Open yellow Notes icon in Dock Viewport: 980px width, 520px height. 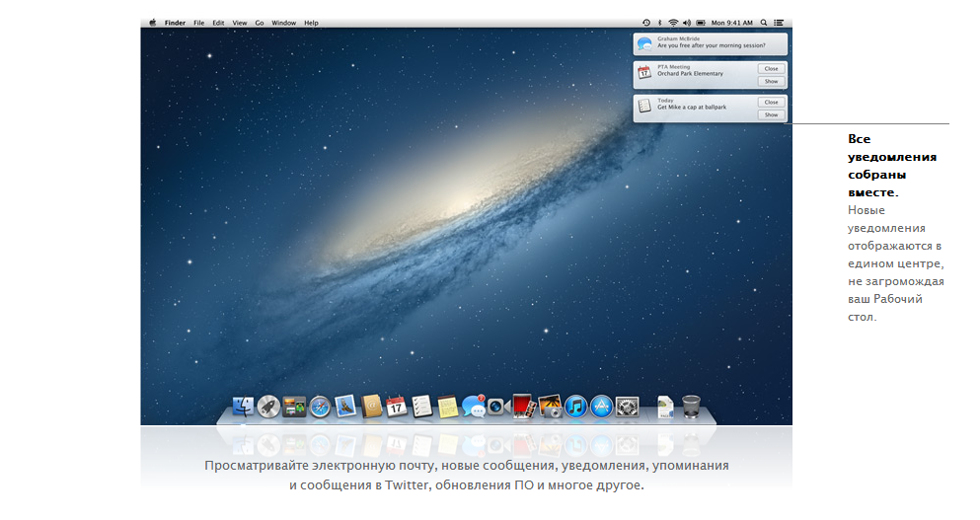coord(447,407)
